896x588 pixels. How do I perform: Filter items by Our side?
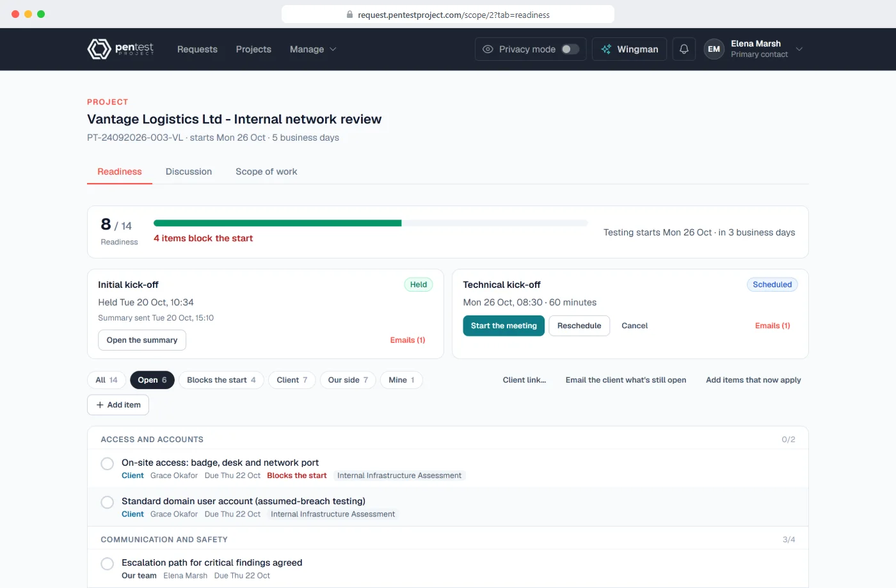click(x=348, y=380)
